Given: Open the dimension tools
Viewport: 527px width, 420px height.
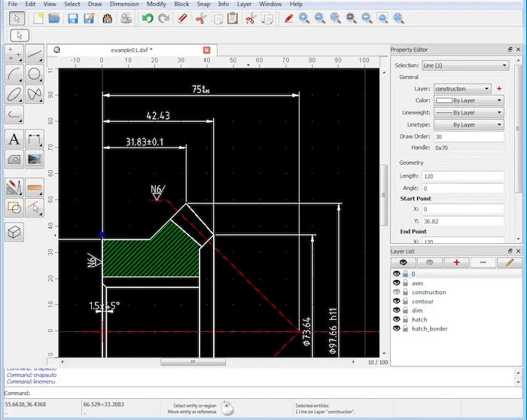Looking at the screenshot, I should [x=35, y=138].
